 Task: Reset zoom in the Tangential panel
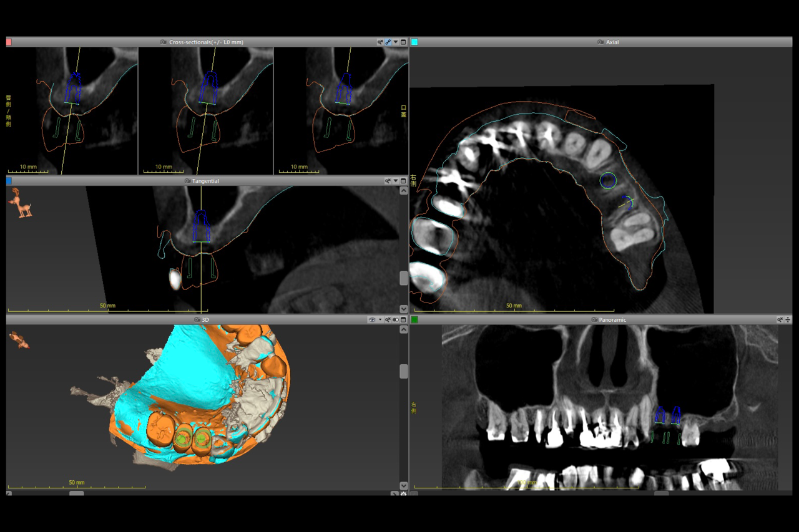[388, 181]
